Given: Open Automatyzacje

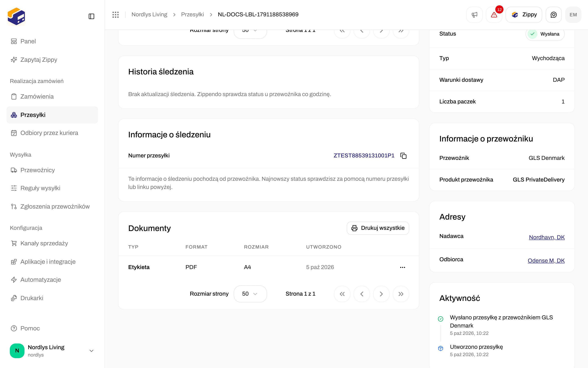Looking at the screenshot, I should click(52, 280).
